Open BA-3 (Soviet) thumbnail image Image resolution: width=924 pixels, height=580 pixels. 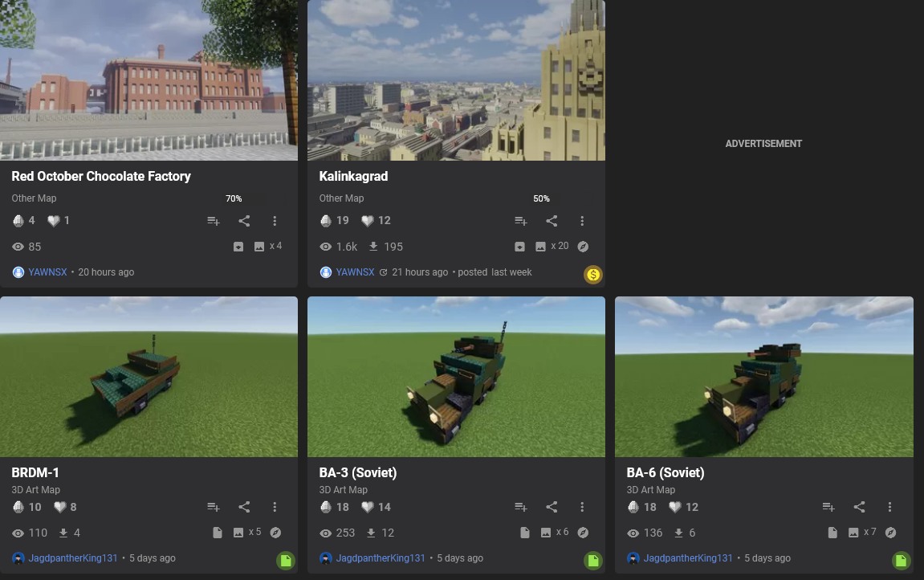tap(456, 377)
